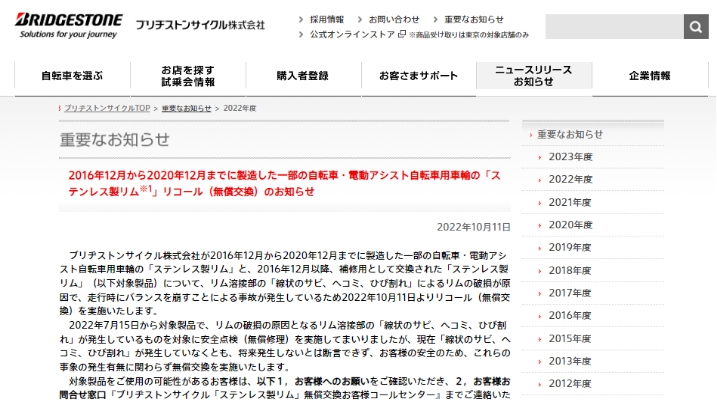Click the red recall notice headline
717x400 pixels.
coord(284,183)
